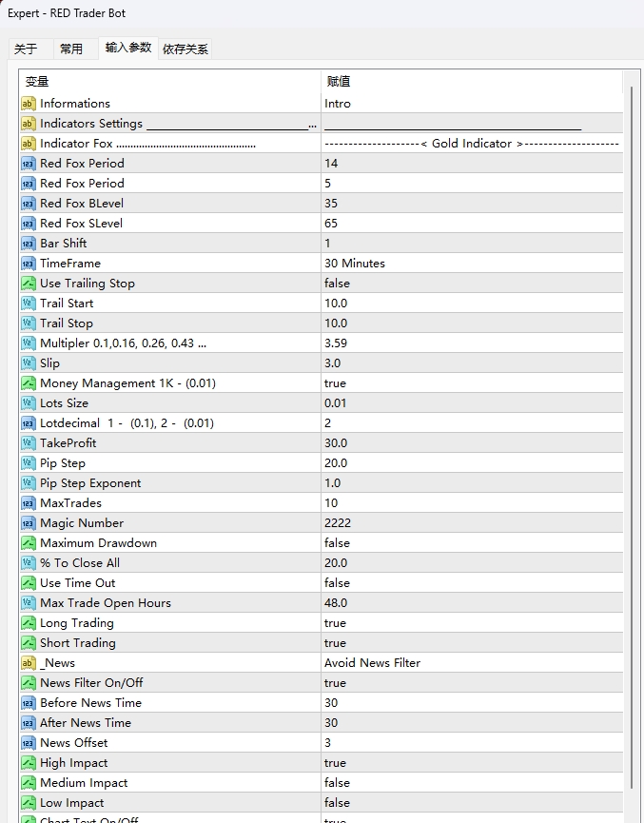Click the double icon beside Slip
This screenshot has width=644, height=823.
(28, 363)
